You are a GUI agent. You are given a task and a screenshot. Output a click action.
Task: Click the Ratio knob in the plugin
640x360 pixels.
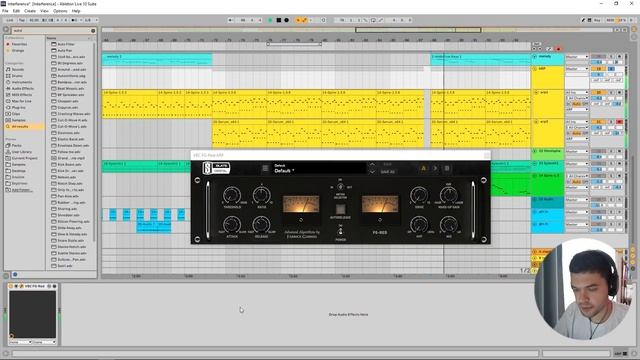click(262, 195)
